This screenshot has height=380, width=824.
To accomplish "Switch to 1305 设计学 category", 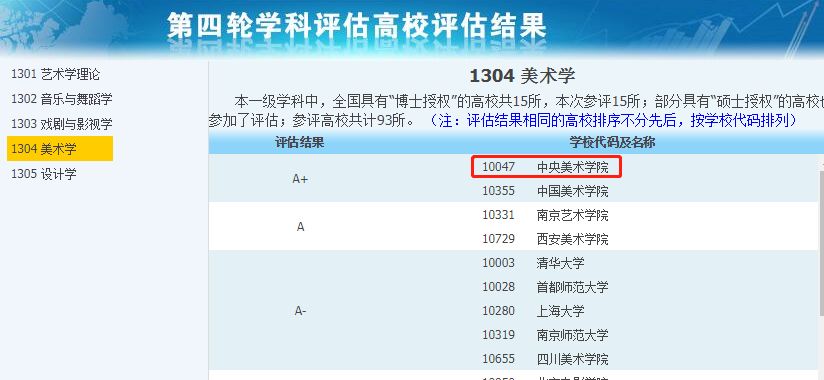I will pyautogui.click(x=44, y=173).
